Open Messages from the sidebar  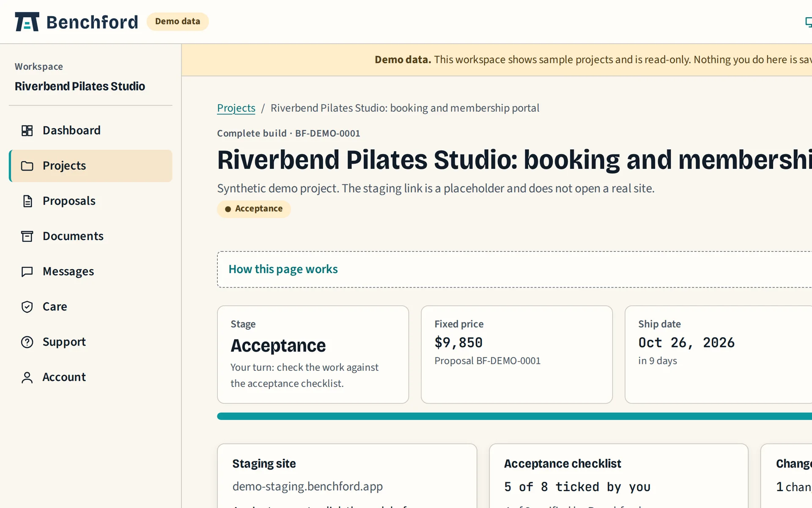coord(91,271)
